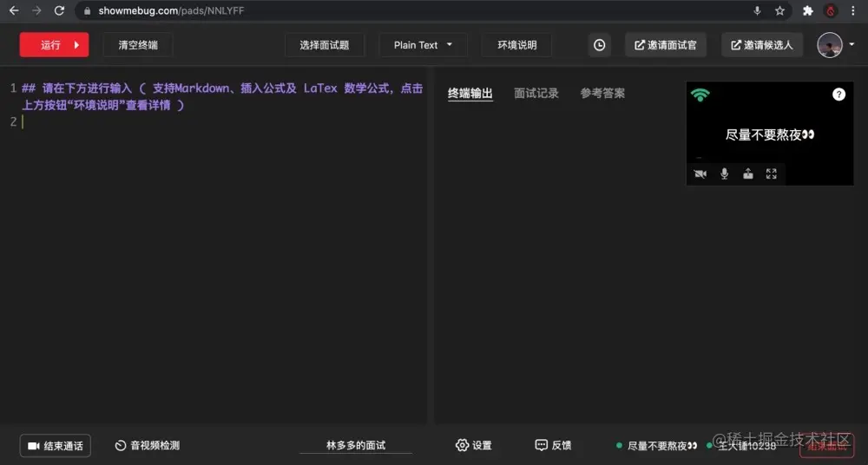Run 音视频检测 audio video check

148,445
